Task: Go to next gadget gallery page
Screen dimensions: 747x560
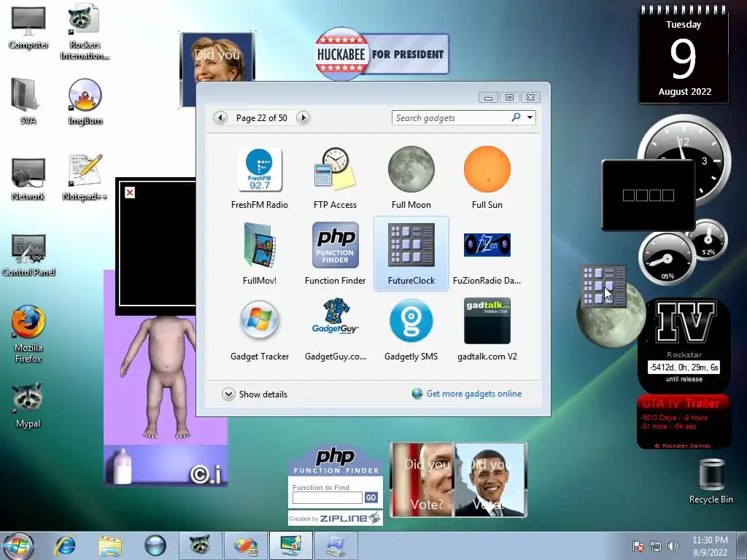Action: [303, 117]
